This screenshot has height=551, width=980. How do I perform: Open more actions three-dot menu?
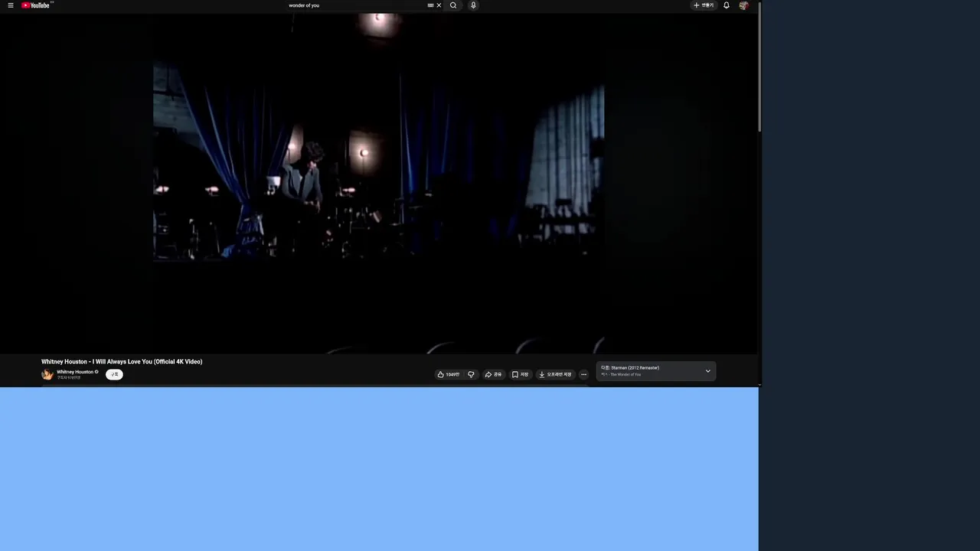coord(583,374)
